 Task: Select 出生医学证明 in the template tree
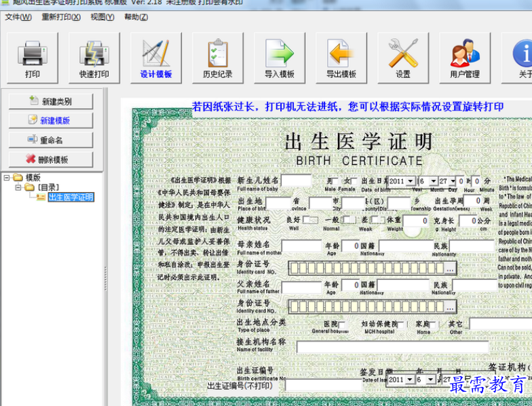click(71, 197)
